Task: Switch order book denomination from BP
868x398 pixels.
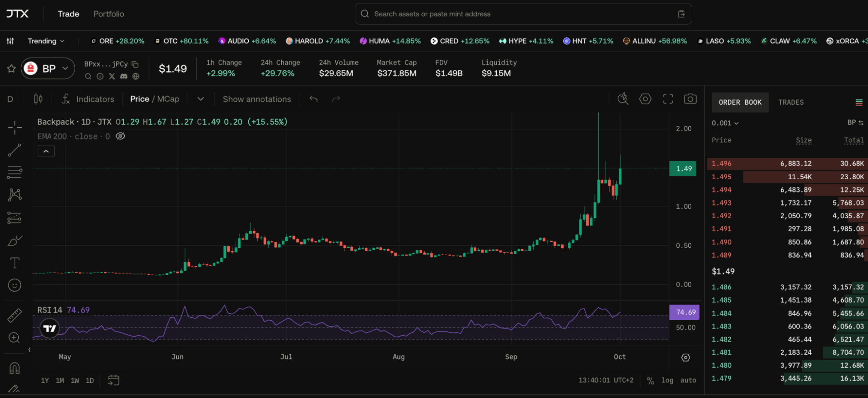Action: [855, 123]
